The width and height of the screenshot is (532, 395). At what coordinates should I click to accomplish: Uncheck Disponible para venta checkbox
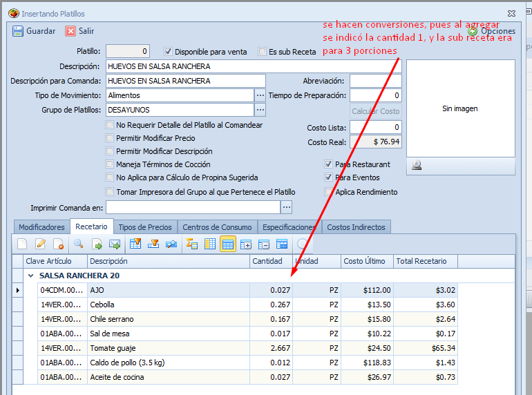tap(168, 51)
